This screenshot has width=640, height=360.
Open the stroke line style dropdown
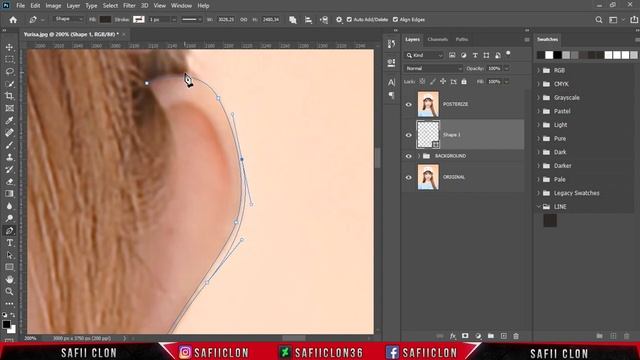point(191,19)
